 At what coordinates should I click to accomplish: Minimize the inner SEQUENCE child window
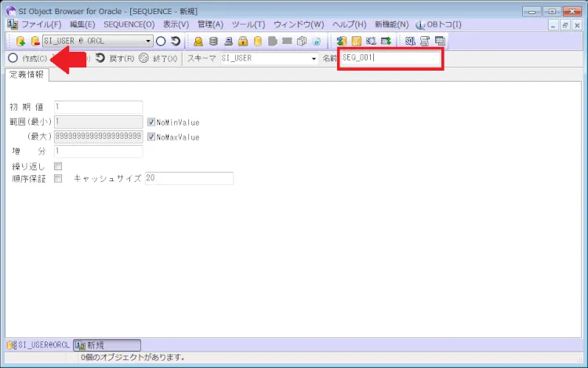point(554,25)
